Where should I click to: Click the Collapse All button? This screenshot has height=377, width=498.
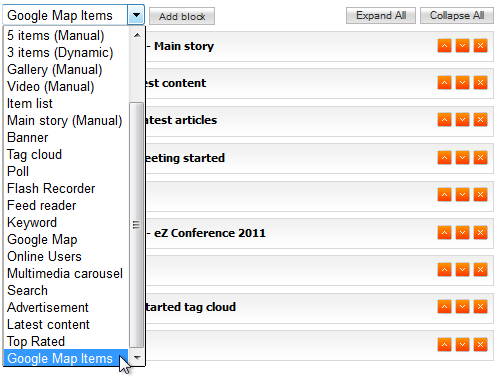point(457,15)
